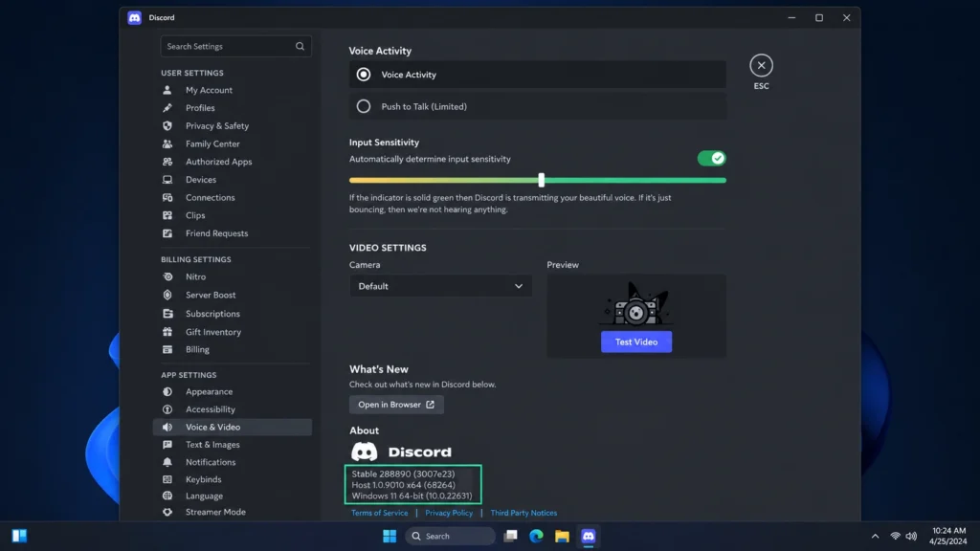The image size is (980, 551).
Task: Open Task View from taskbar
Action: click(x=511, y=536)
